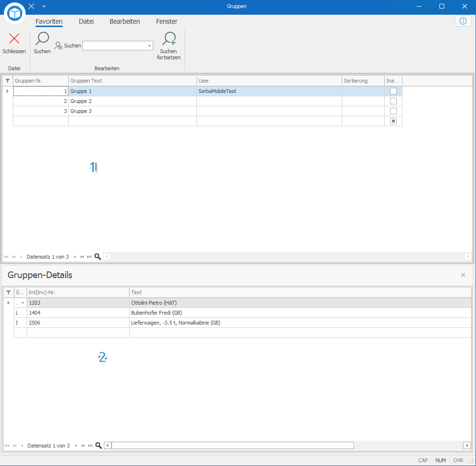Click the application cube logo

click(x=15, y=13)
